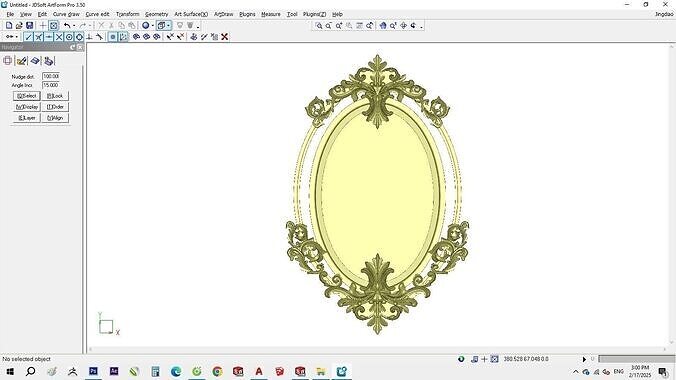This screenshot has width=676, height=380.
Task: Open the Undo history dropdown arrow
Action: (74, 25)
